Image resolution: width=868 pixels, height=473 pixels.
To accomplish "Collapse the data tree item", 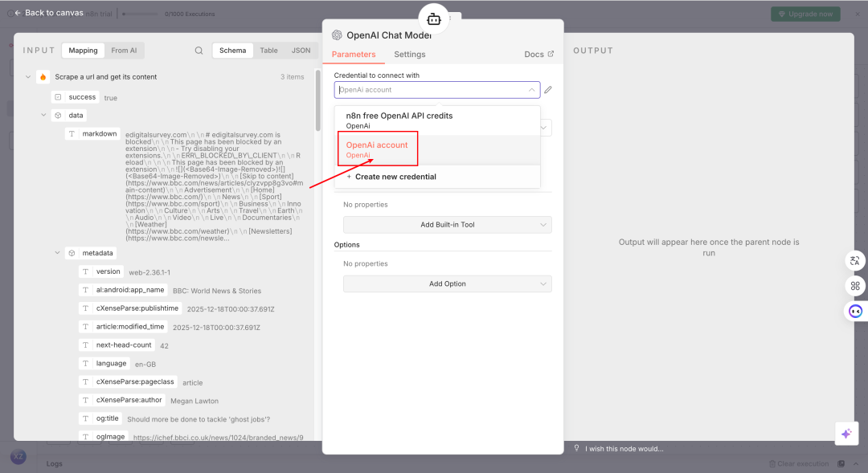I will pyautogui.click(x=43, y=115).
